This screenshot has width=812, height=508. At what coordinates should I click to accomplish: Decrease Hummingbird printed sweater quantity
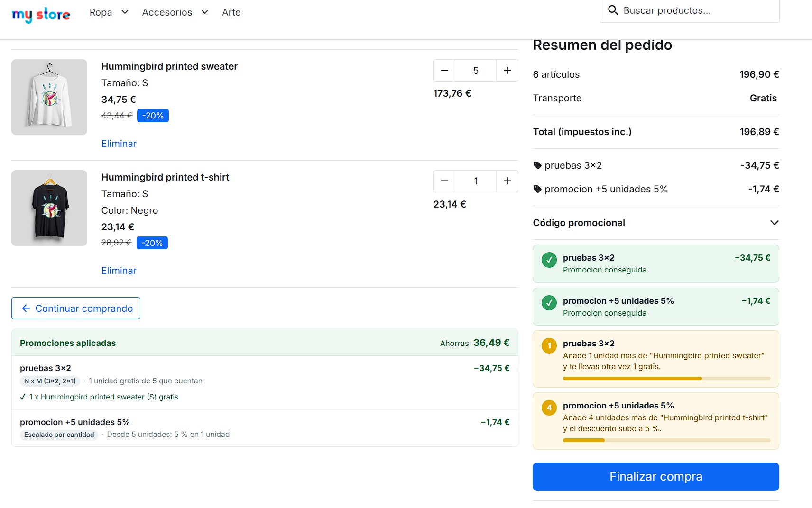point(444,71)
